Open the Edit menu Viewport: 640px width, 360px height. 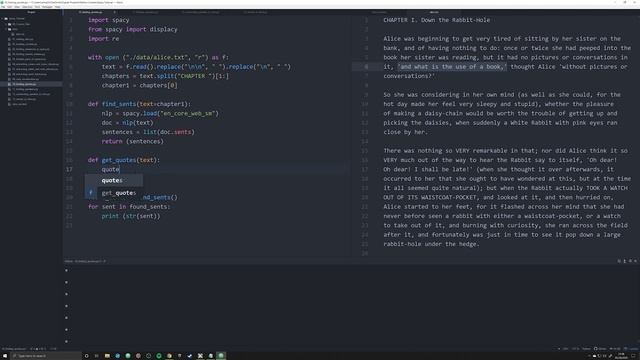coord(10,7)
